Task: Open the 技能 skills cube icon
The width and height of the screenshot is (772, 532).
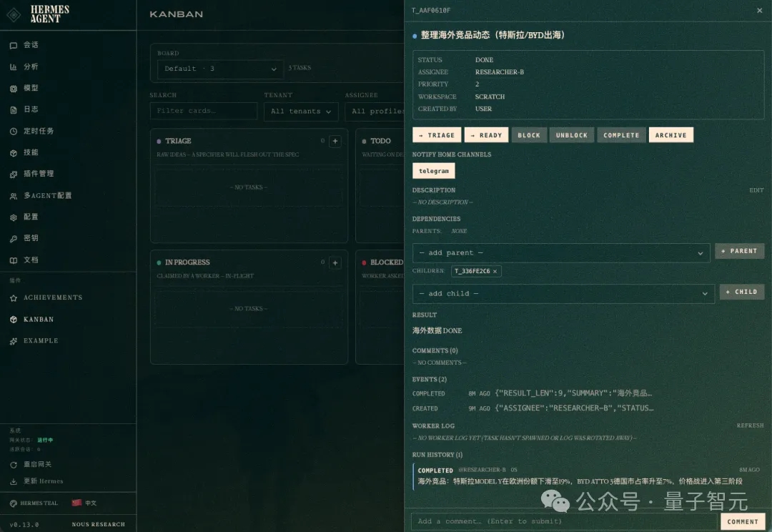Action: pyautogui.click(x=14, y=153)
